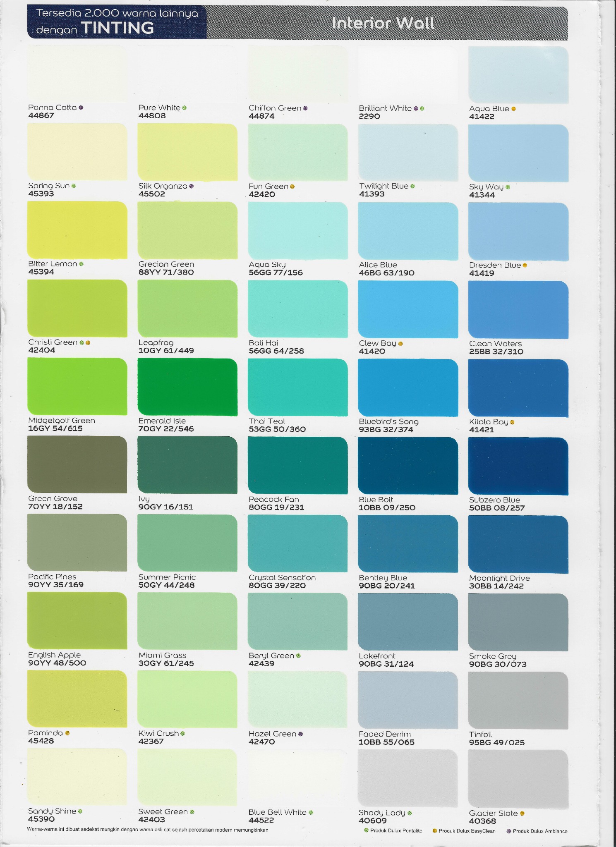The height and width of the screenshot is (847, 616).
Task: Select the Grecian Green swatch
Action: pos(187,230)
